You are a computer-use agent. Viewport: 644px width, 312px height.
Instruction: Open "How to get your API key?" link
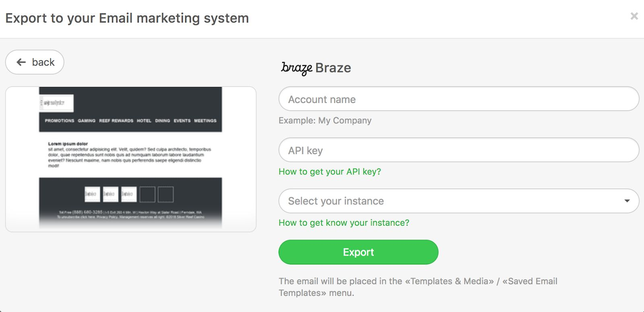(330, 171)
